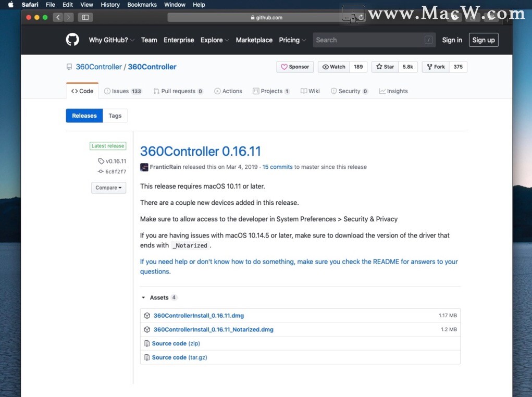The image size is (532, 397).
Task: Click the package icon beside 360ControllerInstall_0.16.11.dmg
Action: [x=147, y=316]
